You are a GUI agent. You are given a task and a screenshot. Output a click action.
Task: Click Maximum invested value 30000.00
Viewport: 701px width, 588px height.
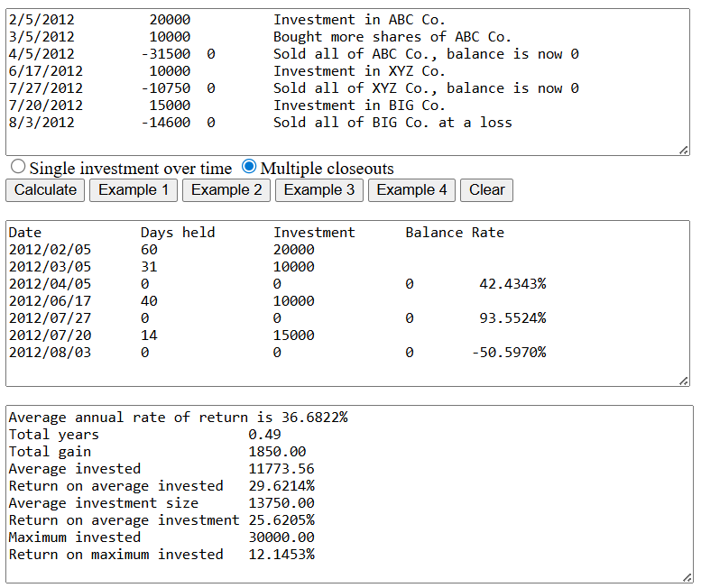click(x=281, y=537)
